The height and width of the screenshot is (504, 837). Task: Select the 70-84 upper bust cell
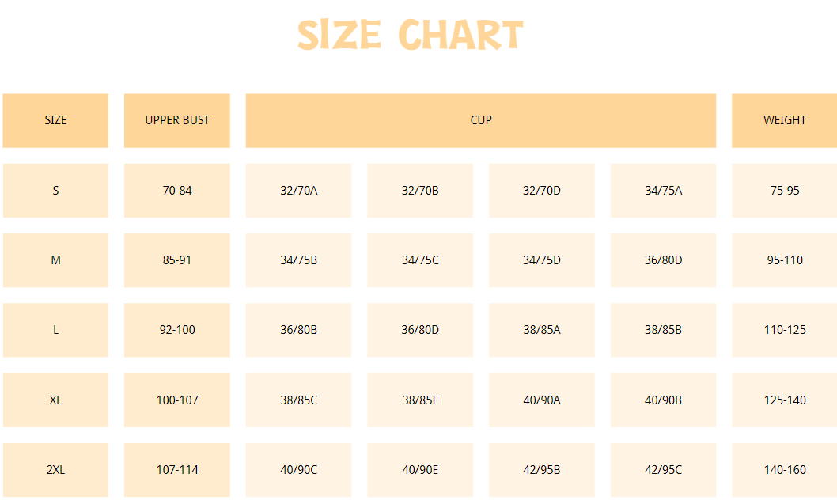click(x=177, y=191)
